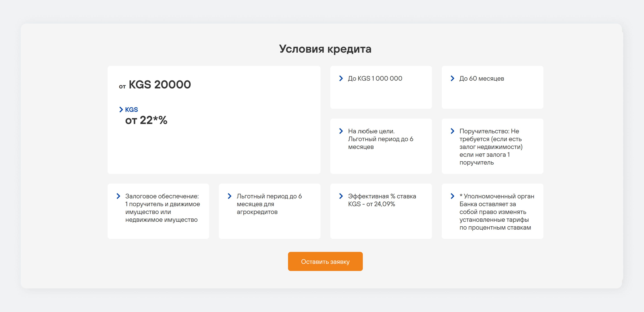The image size is (644, 312).
Task: Click the chevron icon next to KGS rate
Action: (x=121, y=109)
